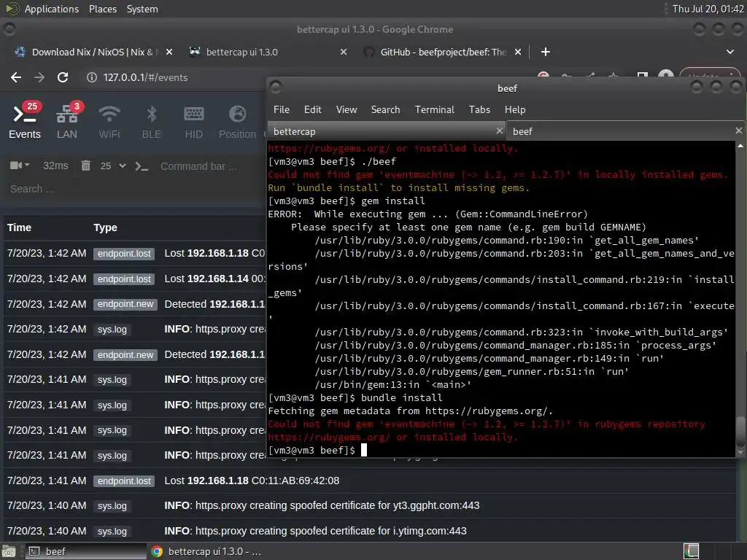This screenshot has height=560, width=747.
Task: Open terminal Tabs menu
Action: click(x=479, y=109)
